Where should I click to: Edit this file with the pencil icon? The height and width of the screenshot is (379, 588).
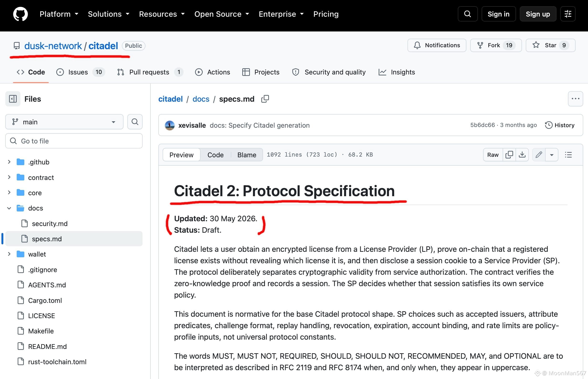pos(539,155)
